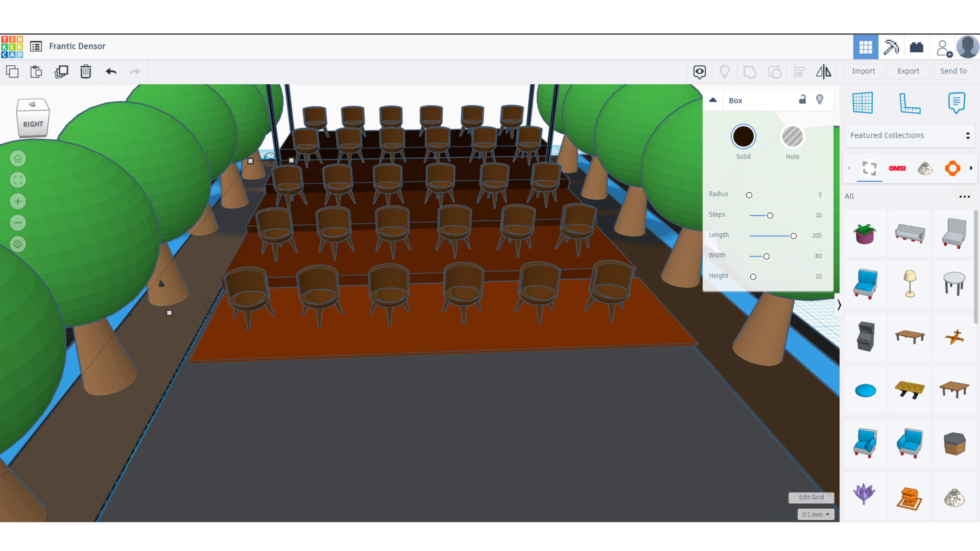Click the Export button
This screenshot has width=980, height=551.
[x=908, y=71]
